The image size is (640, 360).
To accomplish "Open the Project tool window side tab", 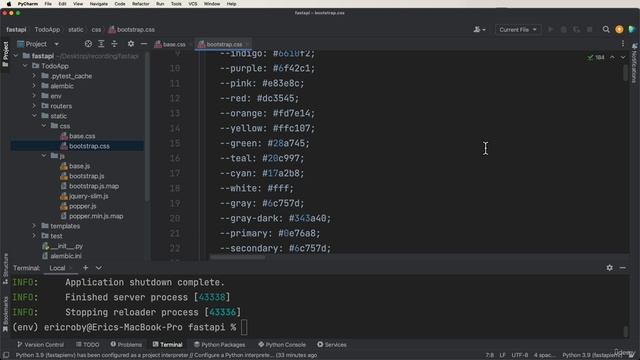I will coord(5,54).
